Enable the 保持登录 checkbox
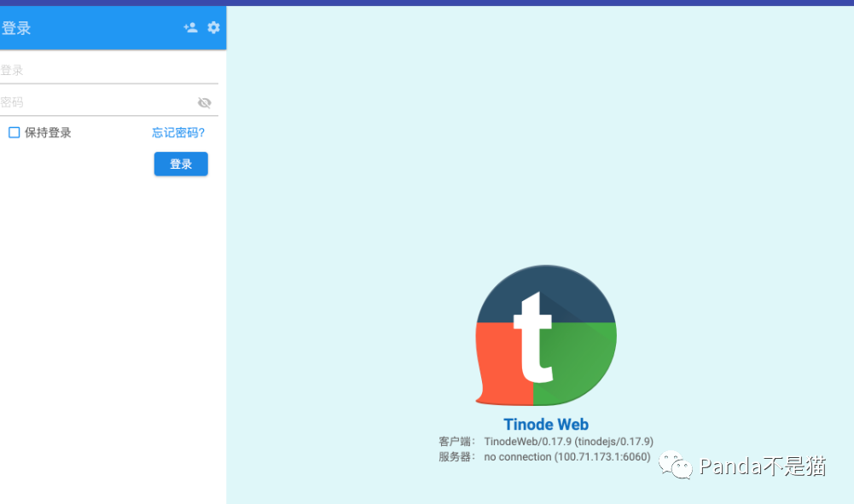 15,132
